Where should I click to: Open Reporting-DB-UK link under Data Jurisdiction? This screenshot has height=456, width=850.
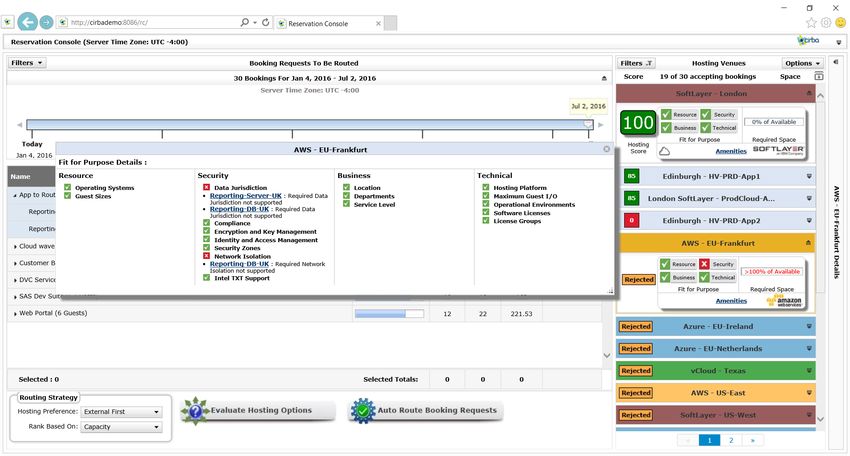click(x=239, y=209)
